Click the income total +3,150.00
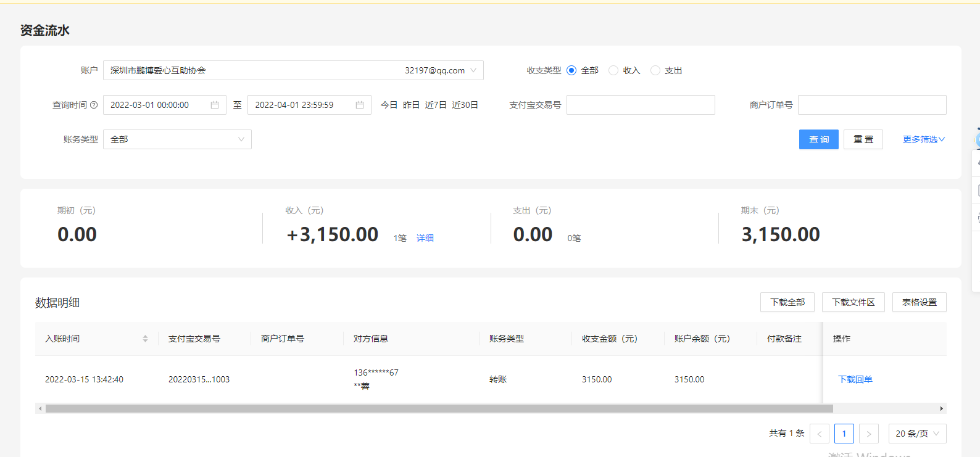Viewport: 980px width, 457px height. (333, 234)
